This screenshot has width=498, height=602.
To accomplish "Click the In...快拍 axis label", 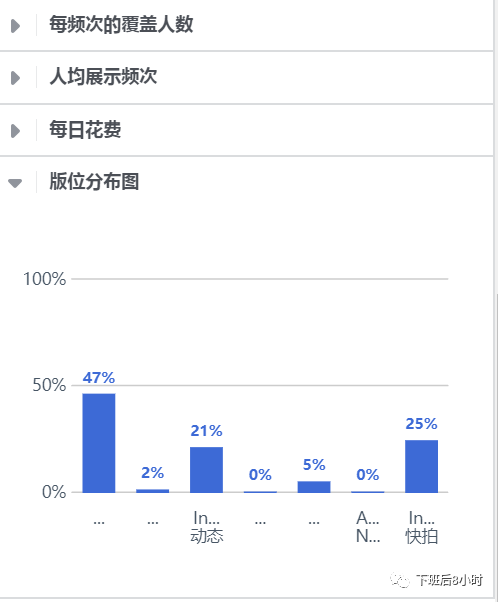I will tap(422, 527).
